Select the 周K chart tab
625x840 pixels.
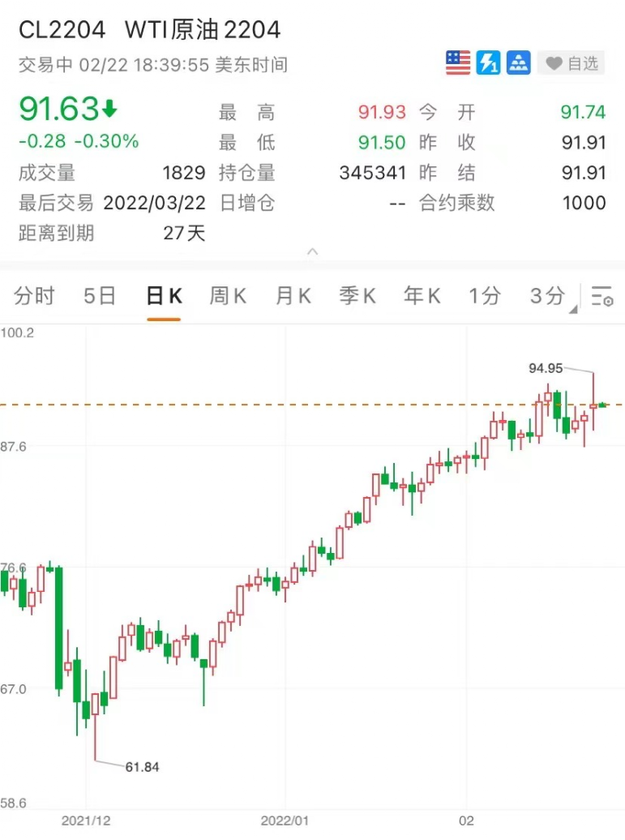coord(228,296)
